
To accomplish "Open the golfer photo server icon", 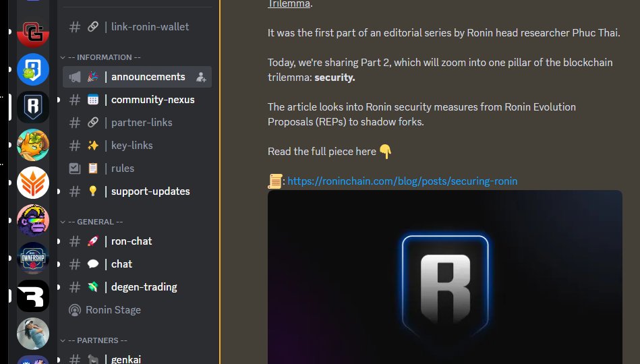I will point(33,334).
